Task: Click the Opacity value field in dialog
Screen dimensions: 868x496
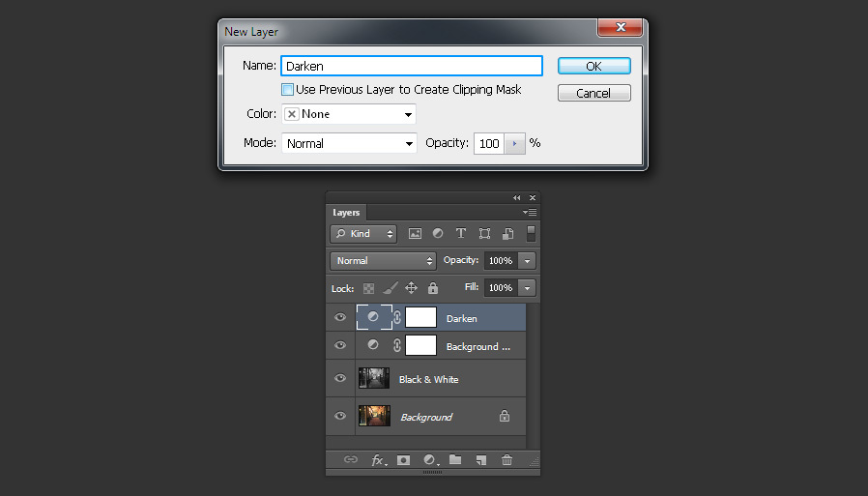Action: [x=489, y=143]
